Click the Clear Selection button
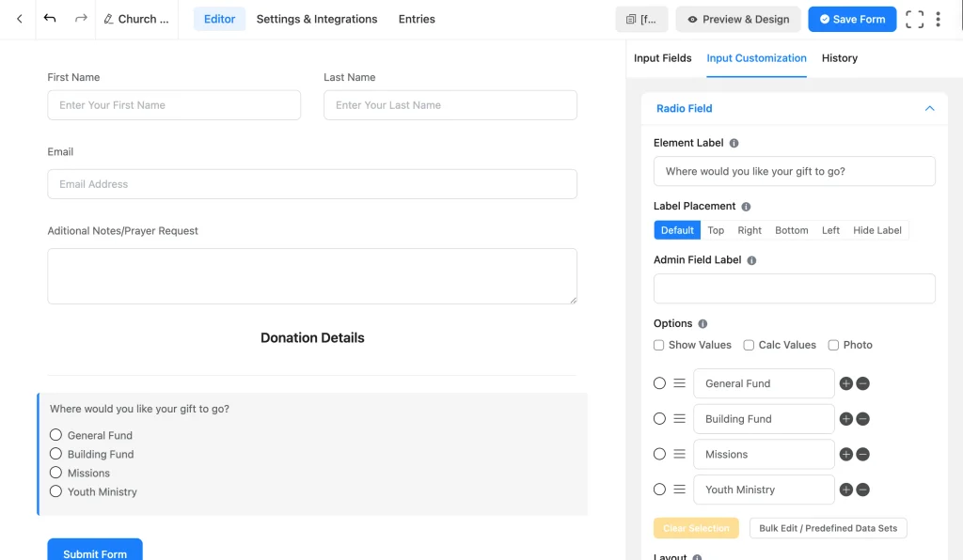The height and width of the screenshot is (560, 963). (696, 528)
